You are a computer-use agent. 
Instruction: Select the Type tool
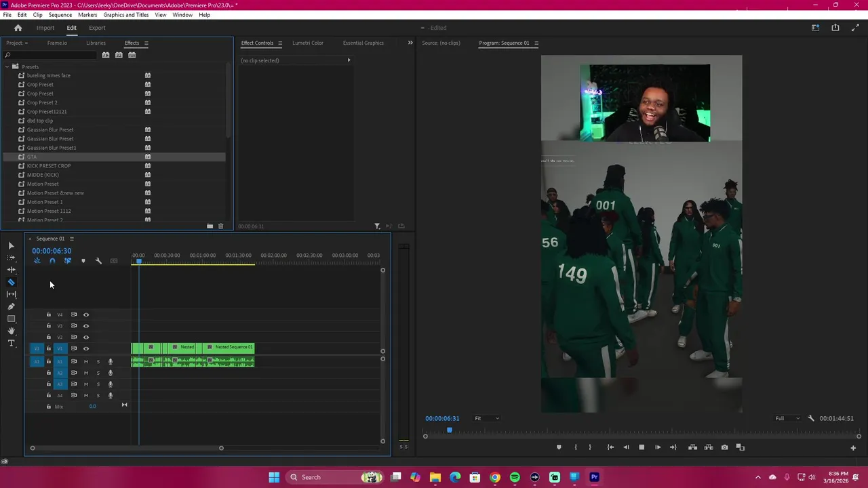click(11, 343)
